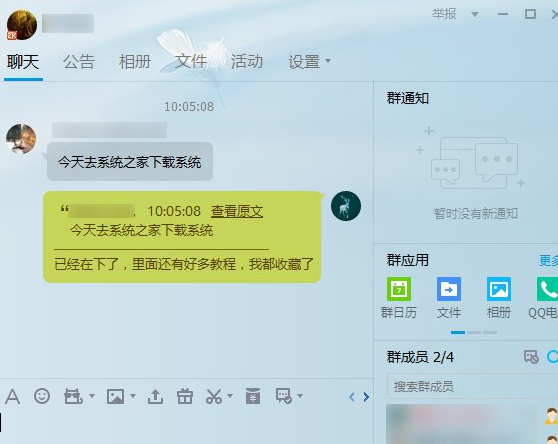Click the 查看原文 link
558x444 pixels.
pyautogui.click(x=237, y=211)
